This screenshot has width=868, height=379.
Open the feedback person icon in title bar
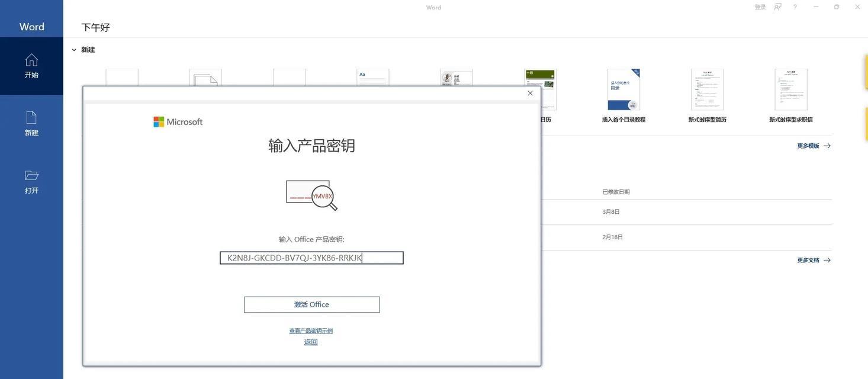click(777, 7)
